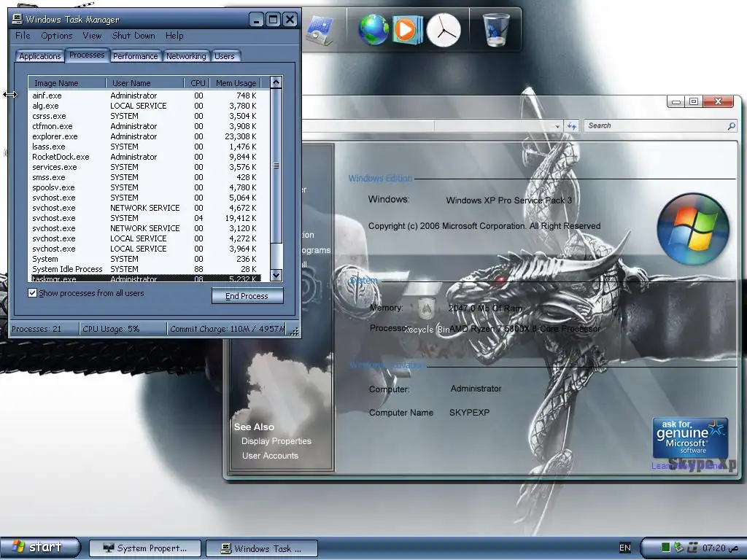Screen dimensions: 747x560
Task: Open the User Accounts link
Action: [x=270, y=455]
